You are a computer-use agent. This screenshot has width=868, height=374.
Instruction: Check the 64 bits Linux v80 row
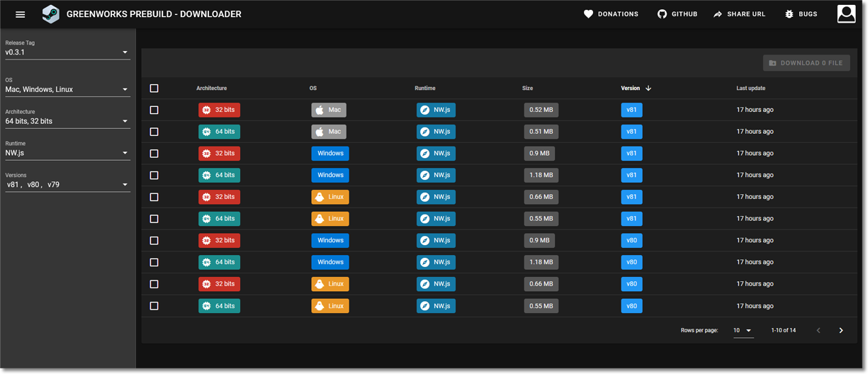tap(154, 306)
